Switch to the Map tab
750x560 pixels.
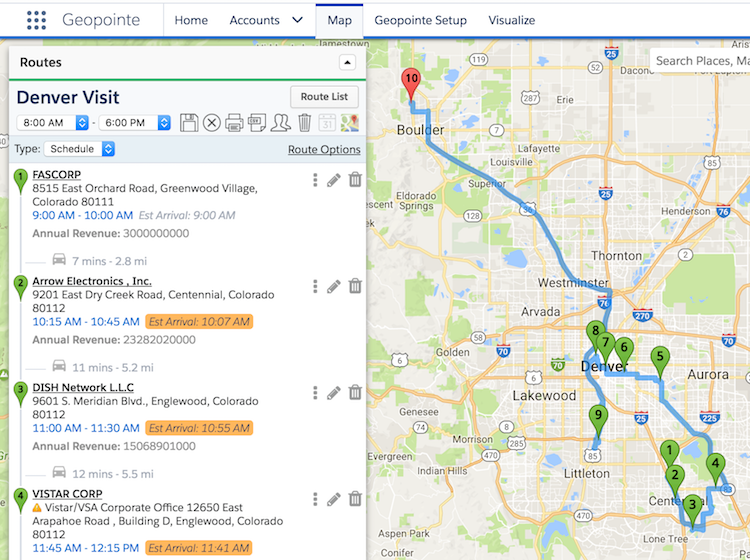[x=340, y=20]
